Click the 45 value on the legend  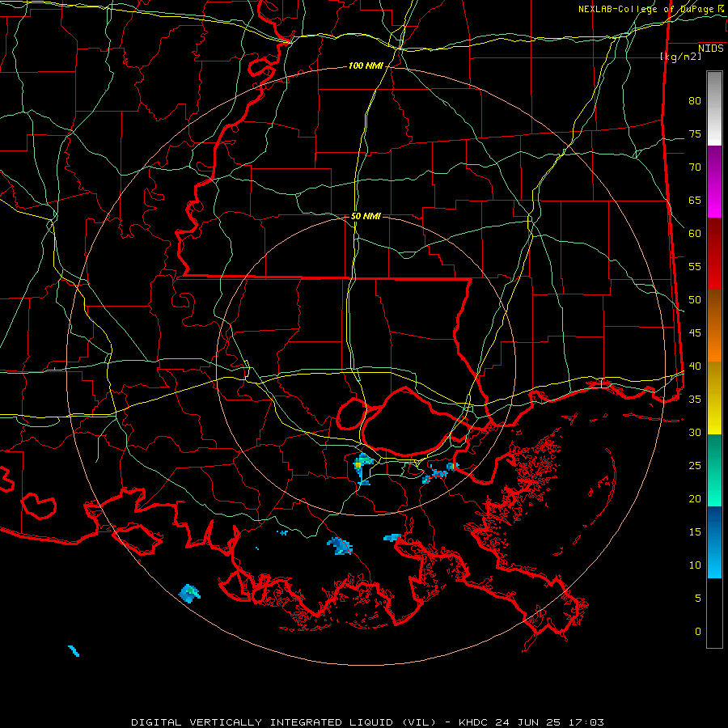[x=695, y=333]
